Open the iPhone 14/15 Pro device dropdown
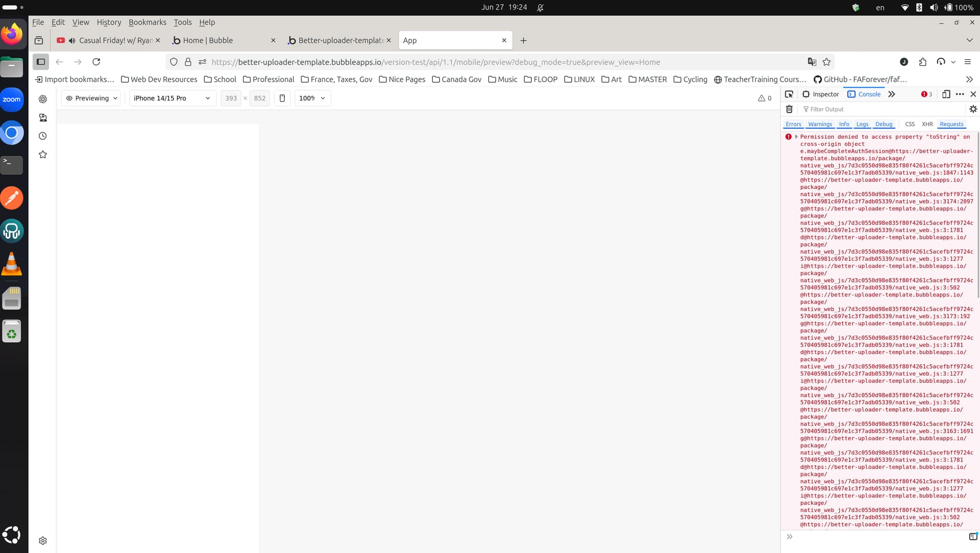Image resolution: width=980 pixels, height=553 pixels. (x=172, y=98)
